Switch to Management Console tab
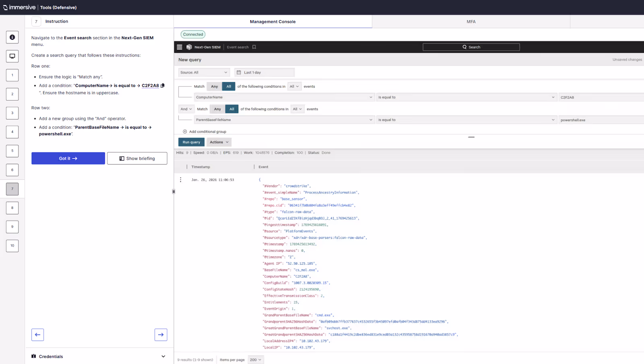Screen dimensions: 644x364 click(x=273, y=22)
